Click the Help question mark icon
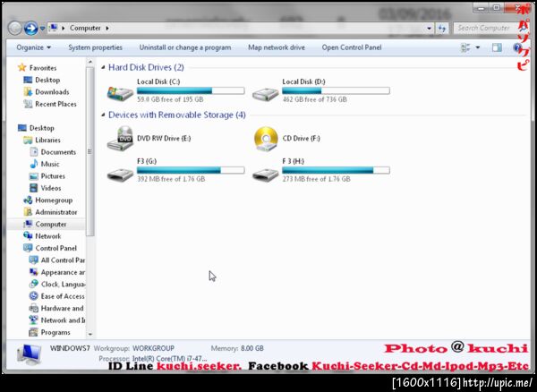537x392 pixels. pos(516,47)
